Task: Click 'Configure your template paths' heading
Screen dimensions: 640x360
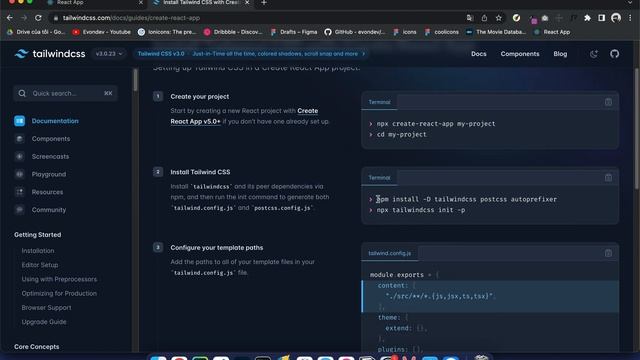Action: (x=217, y=248)
